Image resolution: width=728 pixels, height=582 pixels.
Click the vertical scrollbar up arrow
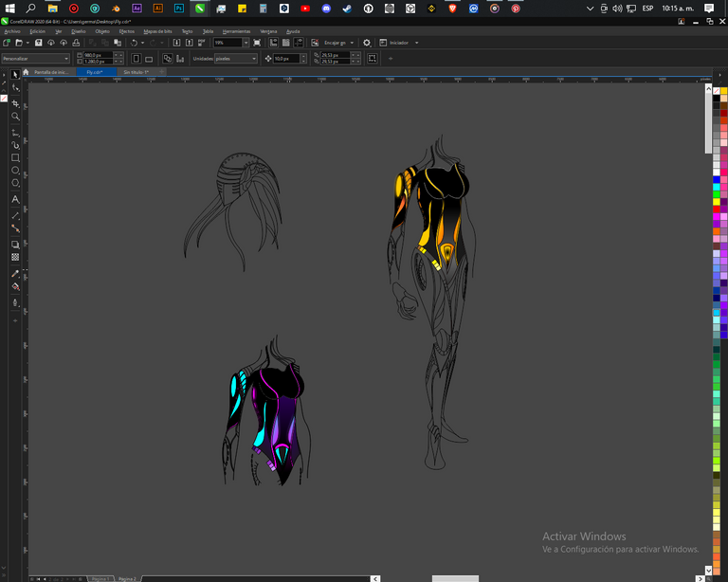[708, 88]
